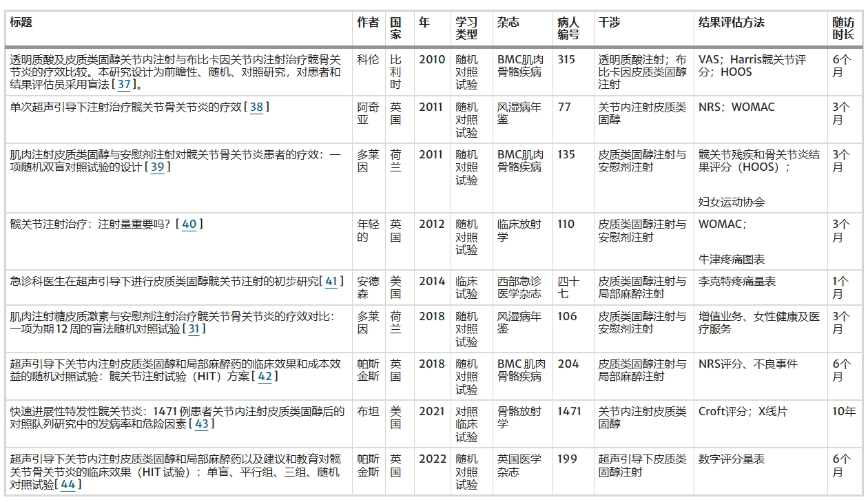868x502 pixels.
Task: Open reference 42 for the HIT 方案 title
Action: (265, 377)
